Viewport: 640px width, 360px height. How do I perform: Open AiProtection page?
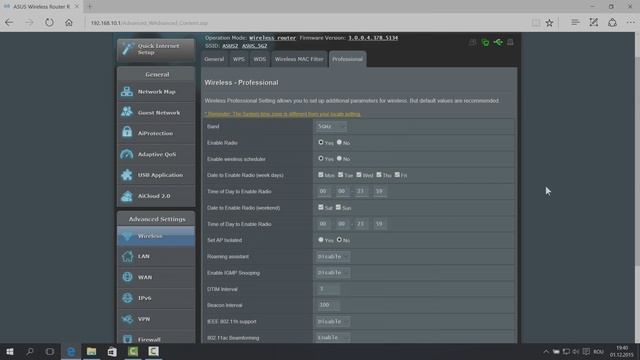coord(156,133)
